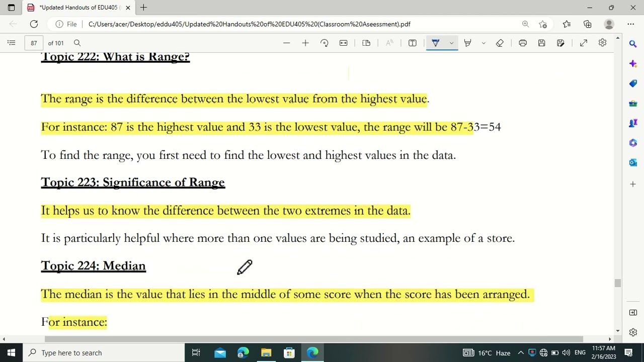
Task: Zoom out the PDF page
Action: tap(286, 43)
